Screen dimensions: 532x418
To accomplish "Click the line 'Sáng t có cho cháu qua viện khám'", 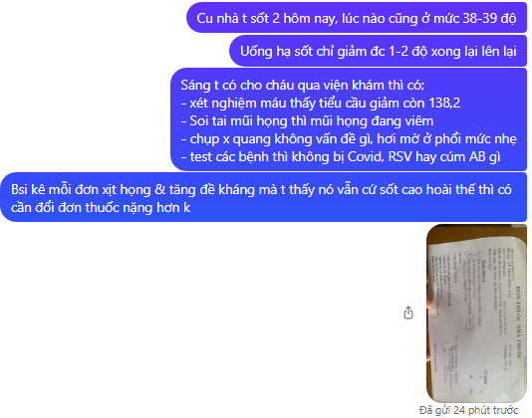I will coord(302,85).
